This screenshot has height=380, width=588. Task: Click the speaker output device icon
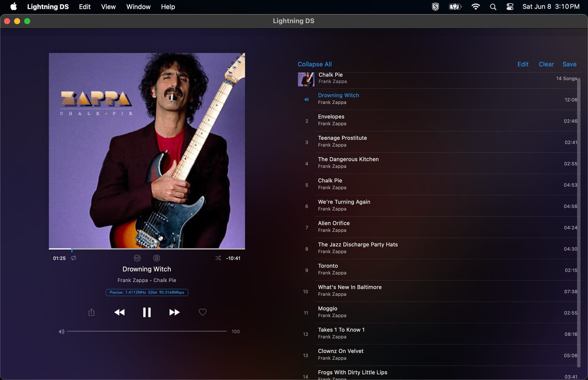(x=156, y=258)
